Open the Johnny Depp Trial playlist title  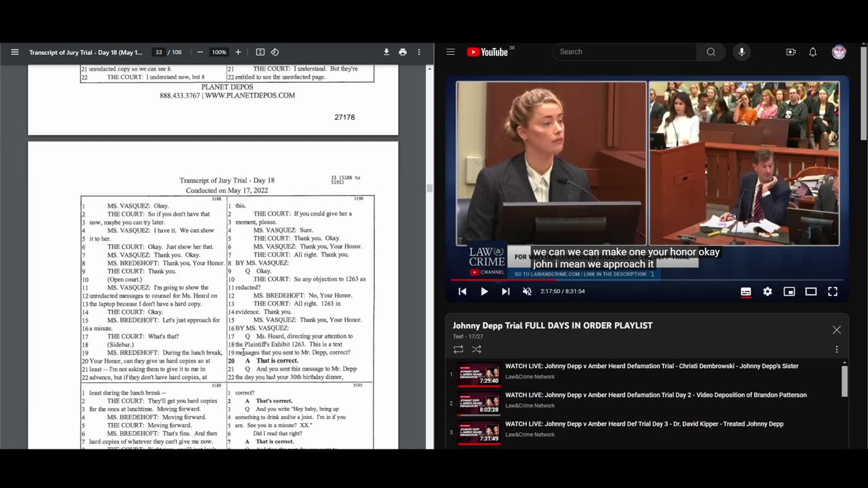pos(553,325)
